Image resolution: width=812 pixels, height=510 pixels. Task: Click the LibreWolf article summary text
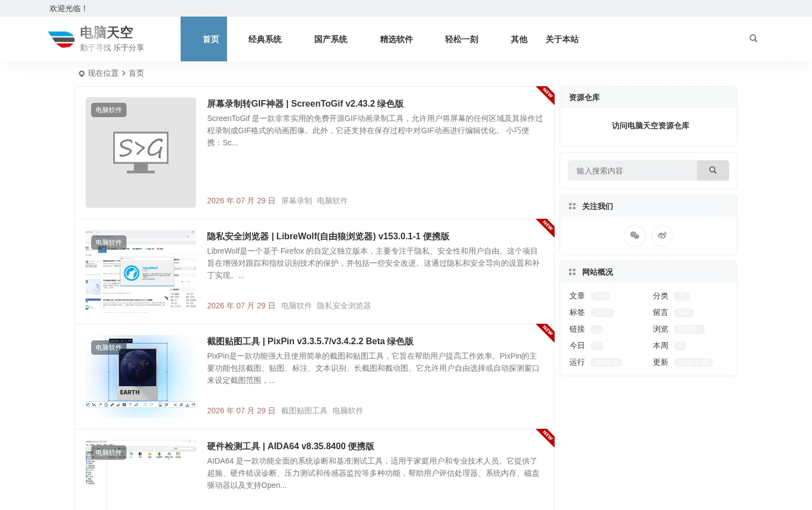point(373,263)
